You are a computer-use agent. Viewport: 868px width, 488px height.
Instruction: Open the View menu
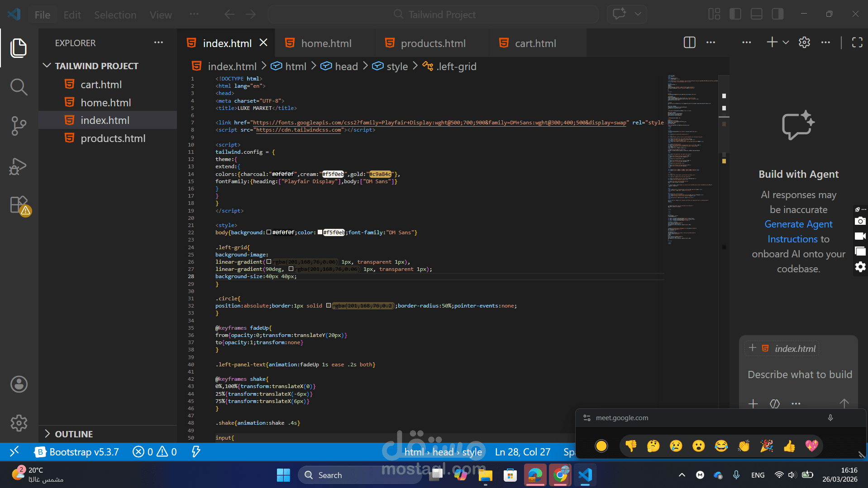click(161, 15)
